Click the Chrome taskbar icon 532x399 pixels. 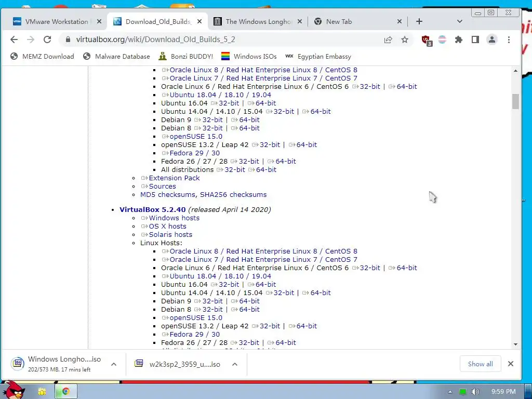pos(66,392)
